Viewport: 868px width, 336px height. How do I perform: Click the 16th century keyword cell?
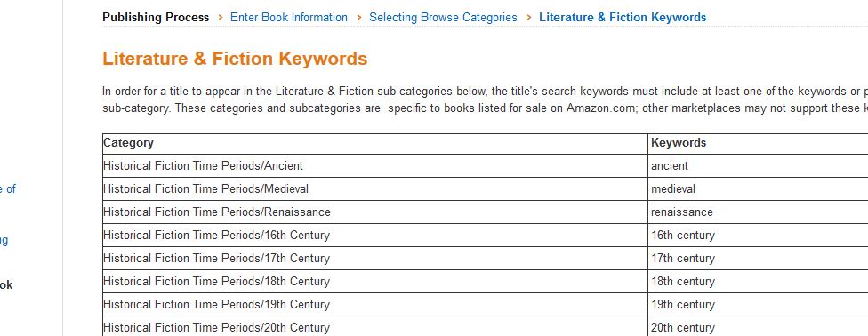pos(759,236)
